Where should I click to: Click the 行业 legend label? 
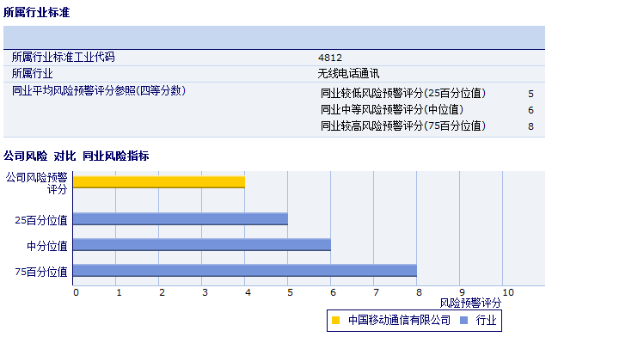coord(486,320)
